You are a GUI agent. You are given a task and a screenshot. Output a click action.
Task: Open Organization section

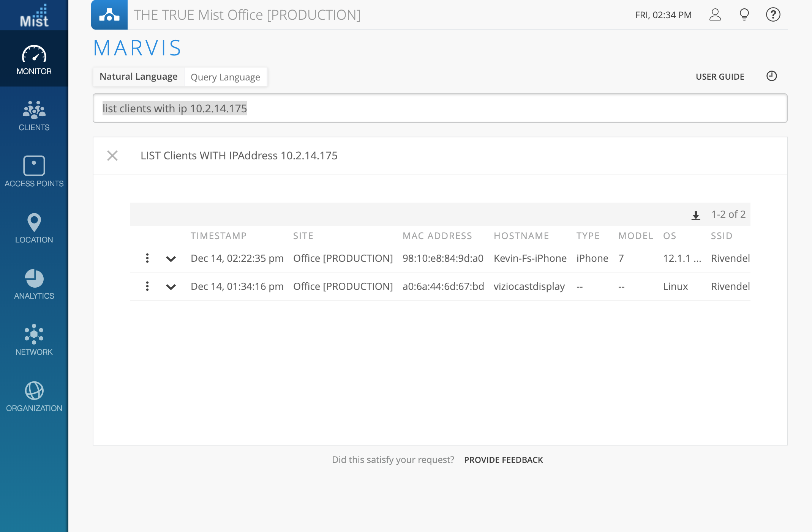click(x=34, y=397)
